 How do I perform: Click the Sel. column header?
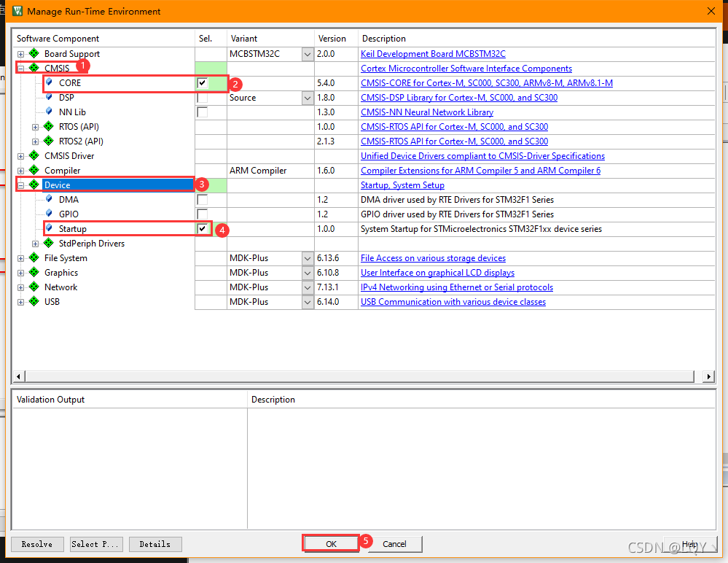pyautogui.click(x=211, y=38)
